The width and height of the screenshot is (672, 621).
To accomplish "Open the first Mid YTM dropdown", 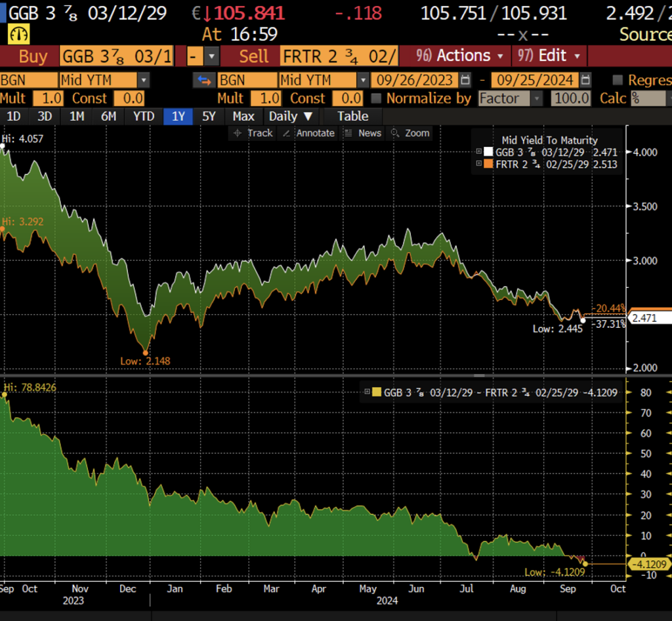I will coord(143,81).
